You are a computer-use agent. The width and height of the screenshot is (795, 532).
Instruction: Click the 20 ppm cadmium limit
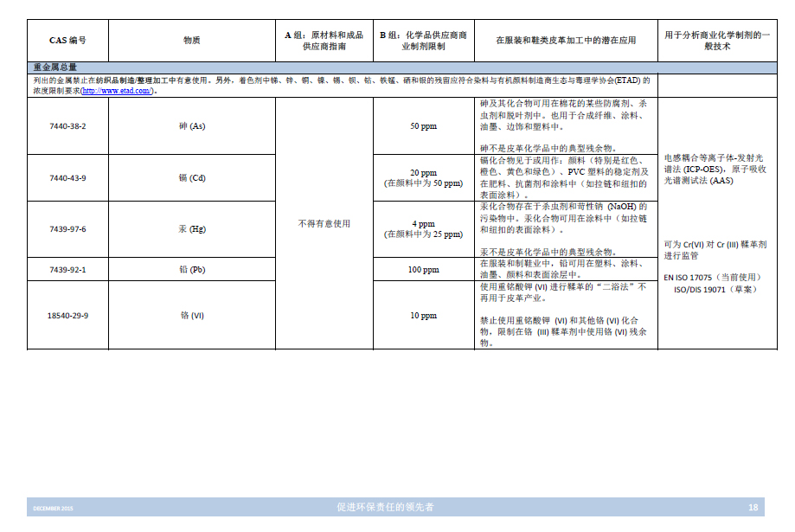pos(423,172)
